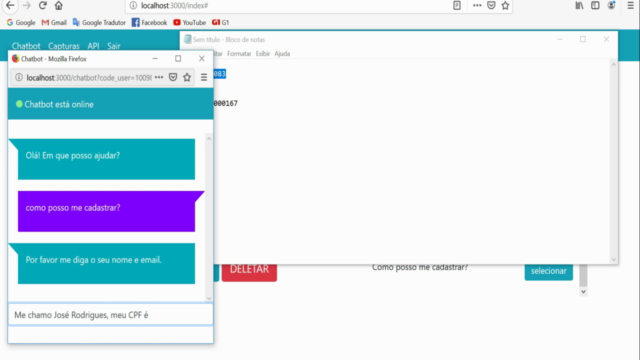
Task: Open the Google bookmark
Action: [21, 22]
